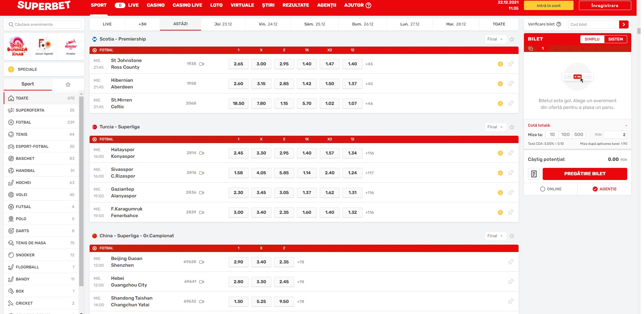Select the 100 RON stake preset
This screenshot has height=314, width=644.
566,135
